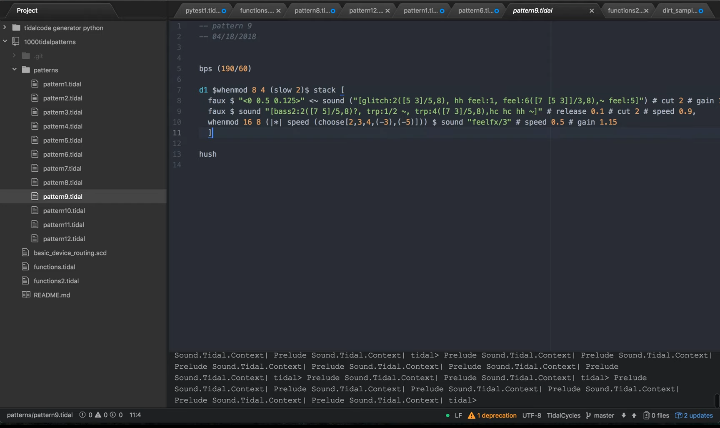
Task: Expand the 'tidalcode generator python' project folder
Action: [7, 28]
